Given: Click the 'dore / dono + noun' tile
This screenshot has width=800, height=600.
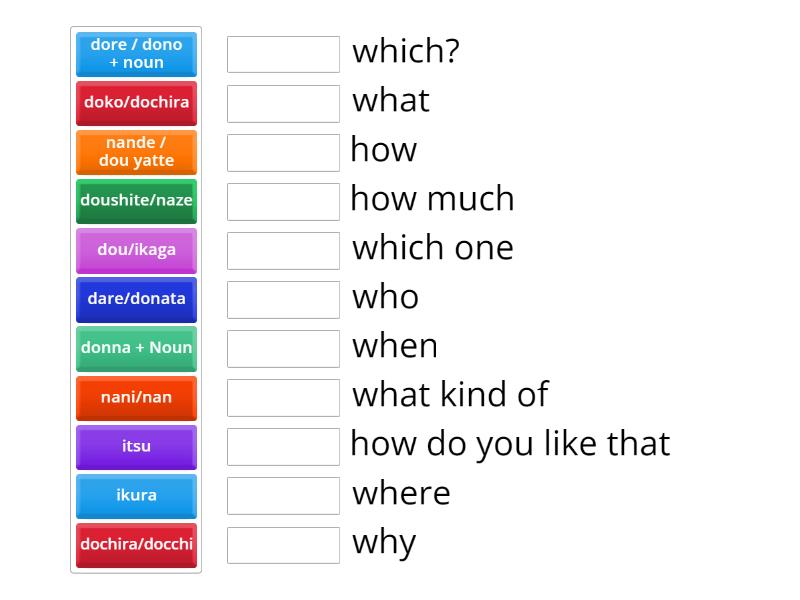Looking at the screenshot, I should (136, 54).
